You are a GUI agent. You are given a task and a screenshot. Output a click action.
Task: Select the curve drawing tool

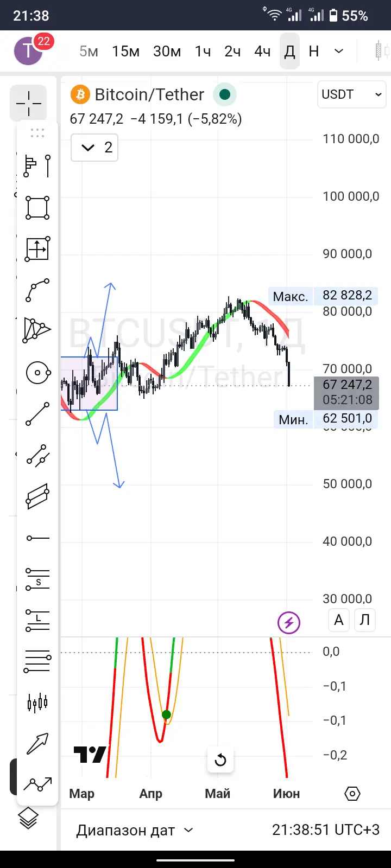[x=38, y=290]
